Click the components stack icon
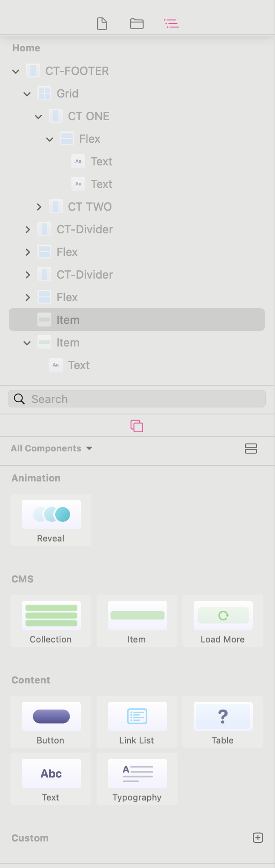275x868 pixels. [137, 426]
